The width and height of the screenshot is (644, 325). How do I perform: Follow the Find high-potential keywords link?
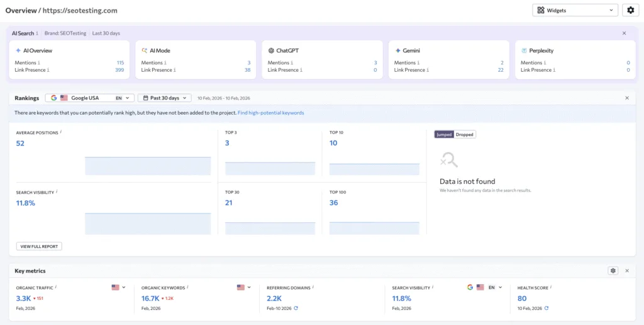(270, 113)
